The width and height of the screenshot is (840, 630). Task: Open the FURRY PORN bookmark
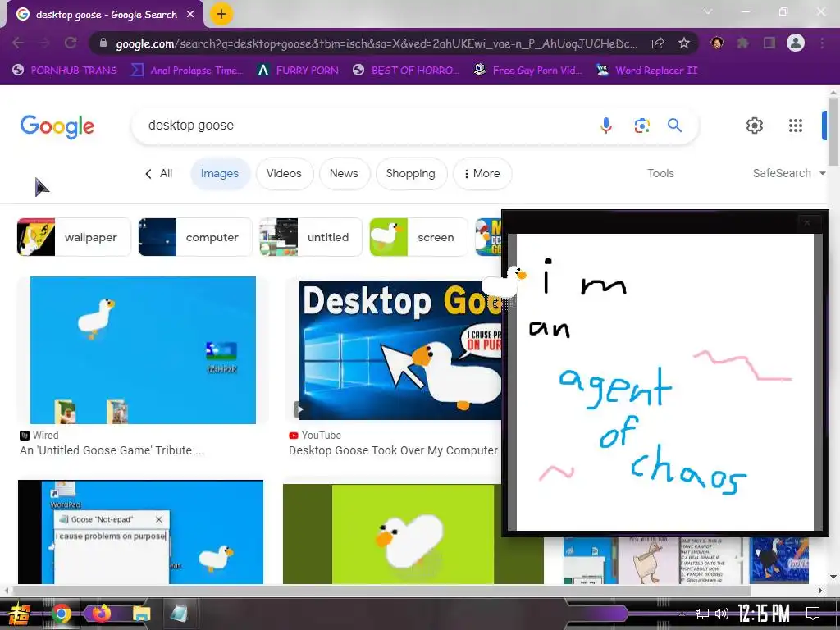pos(298,71)
